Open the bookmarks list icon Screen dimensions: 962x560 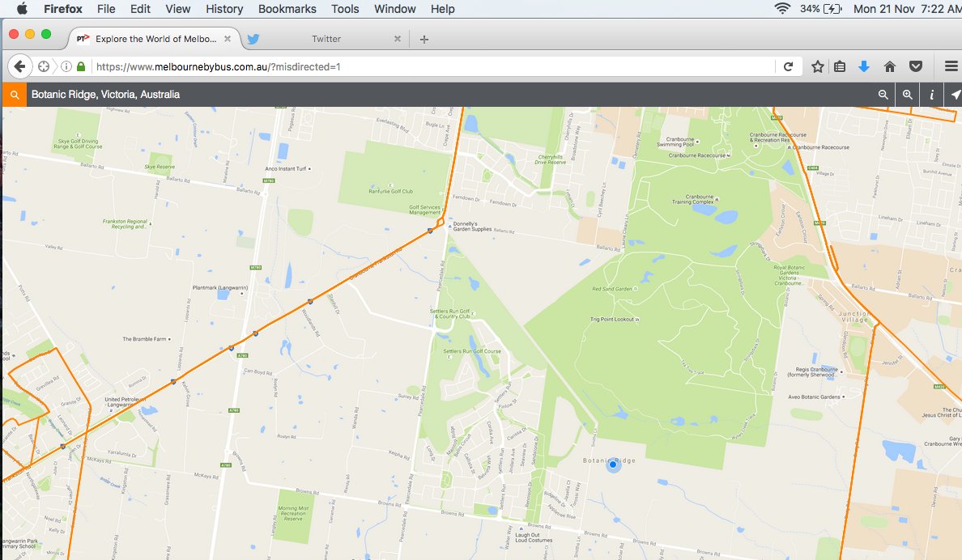tap(840, 66)
